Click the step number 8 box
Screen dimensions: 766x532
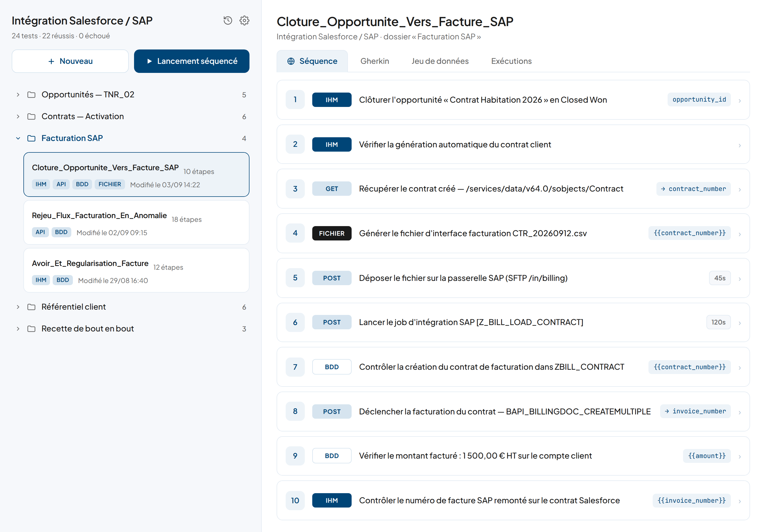(x=295, y=411)
